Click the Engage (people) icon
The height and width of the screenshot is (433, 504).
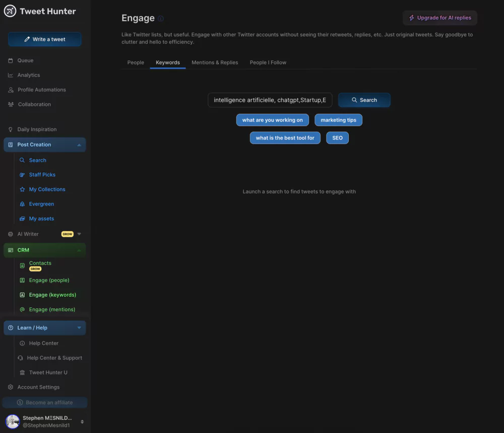pos(22,280)
